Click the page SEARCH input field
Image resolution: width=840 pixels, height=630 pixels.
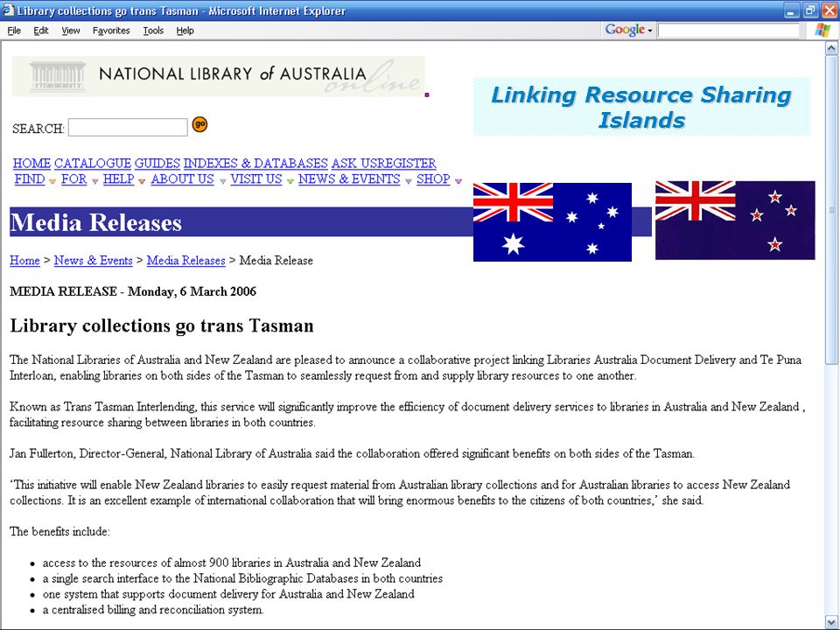tap(128, 128)
